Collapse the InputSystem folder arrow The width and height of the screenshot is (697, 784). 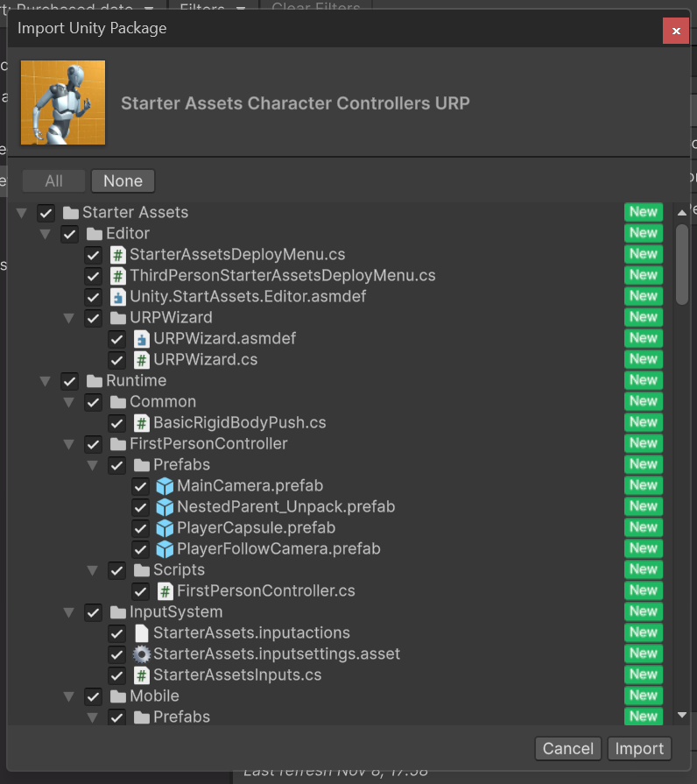(x=68, y=612)
